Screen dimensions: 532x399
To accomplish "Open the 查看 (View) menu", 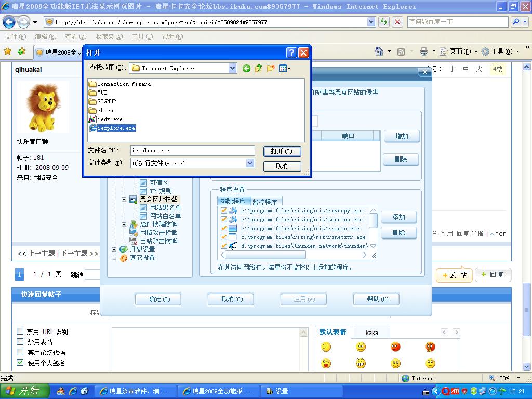I will tap(76, 37).
